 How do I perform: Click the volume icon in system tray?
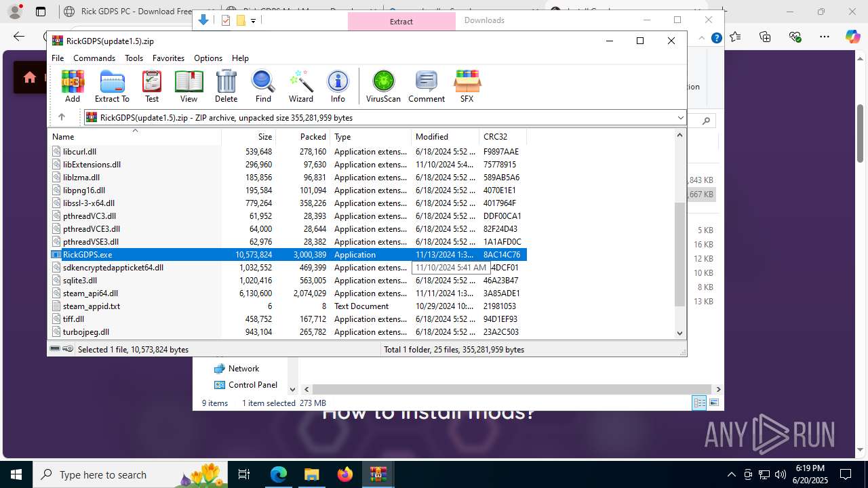(x=781, y=474)
